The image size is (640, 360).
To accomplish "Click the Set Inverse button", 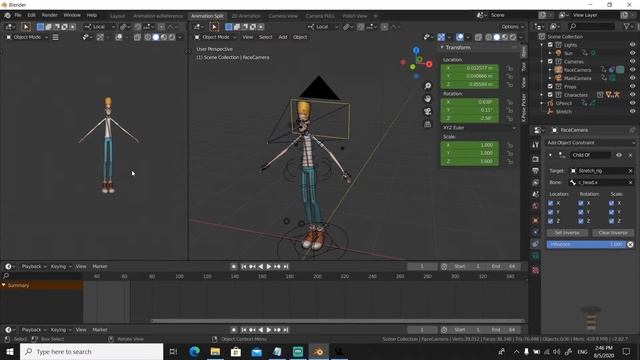I will coord(567,233).
